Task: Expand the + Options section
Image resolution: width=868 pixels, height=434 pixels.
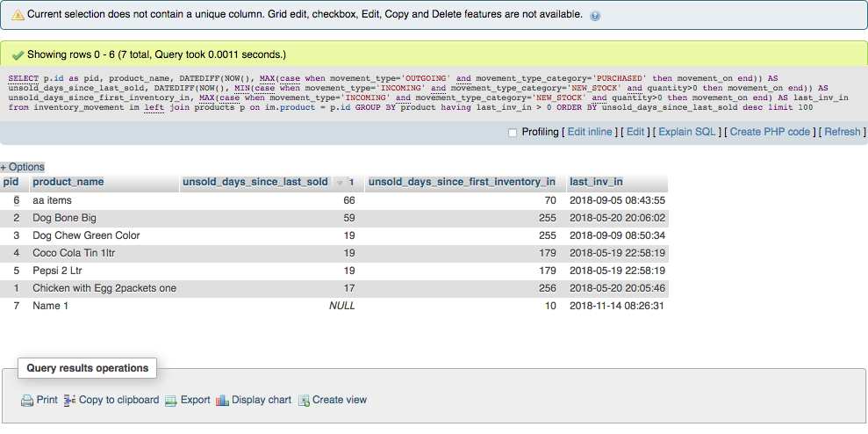Action: tap(22, 167)
